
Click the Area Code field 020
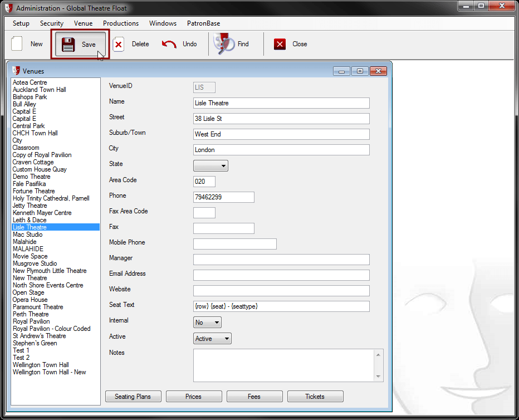(204, 182)
